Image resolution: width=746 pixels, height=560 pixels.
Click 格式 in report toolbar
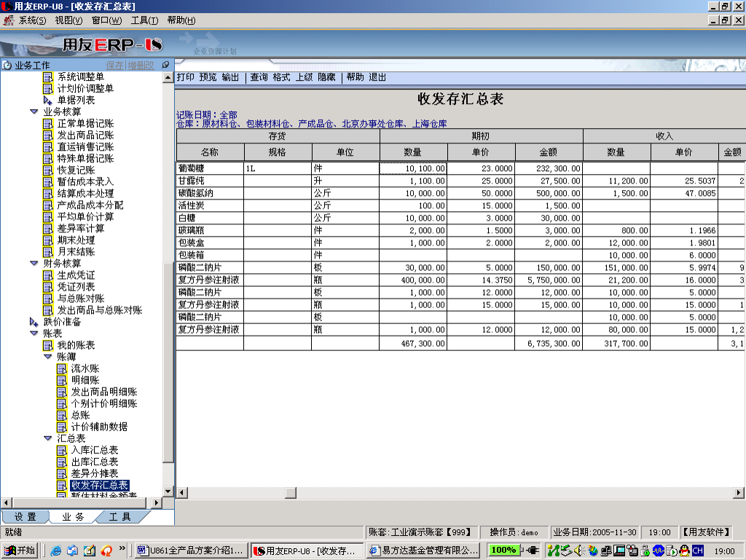[282, 77]
